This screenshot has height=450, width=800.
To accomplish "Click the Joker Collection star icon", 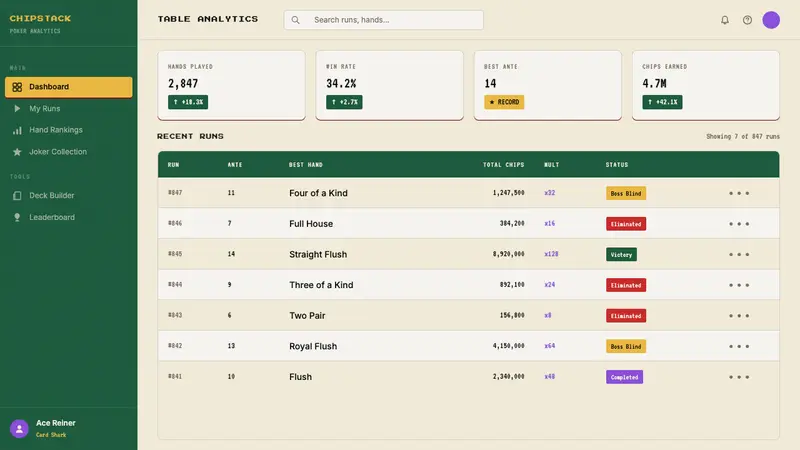I will (x=17, y=152).
